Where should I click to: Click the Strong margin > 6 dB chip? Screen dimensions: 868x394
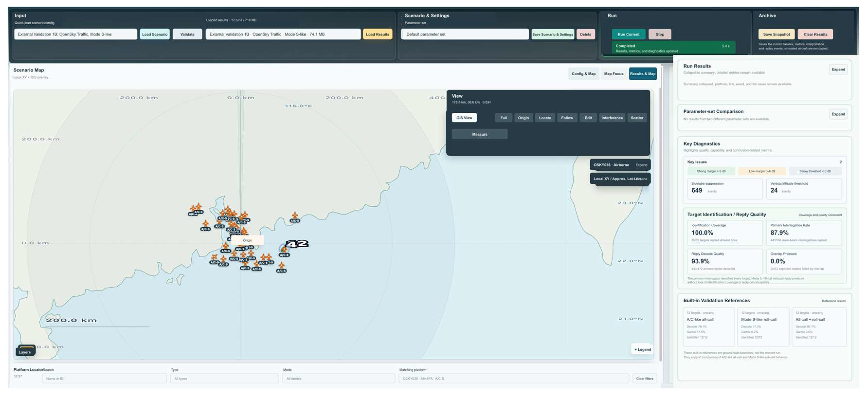(x=711, y=171)
